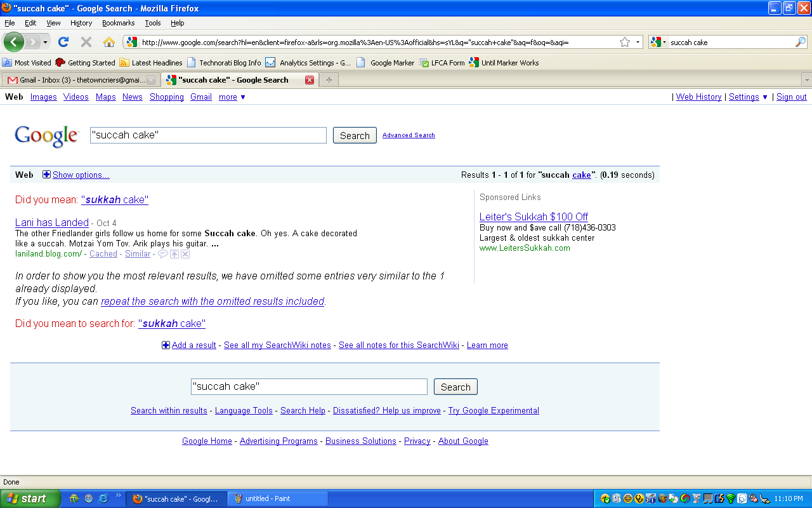
Task: Click the Google site icon in address bar
Action: click(131, 42)
